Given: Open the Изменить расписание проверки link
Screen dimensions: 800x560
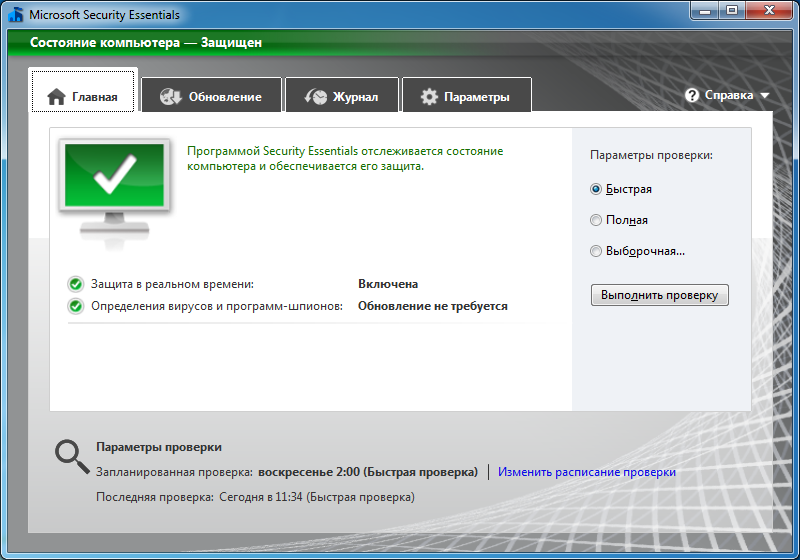Looking at the screenshot, I should pos(587,472).
